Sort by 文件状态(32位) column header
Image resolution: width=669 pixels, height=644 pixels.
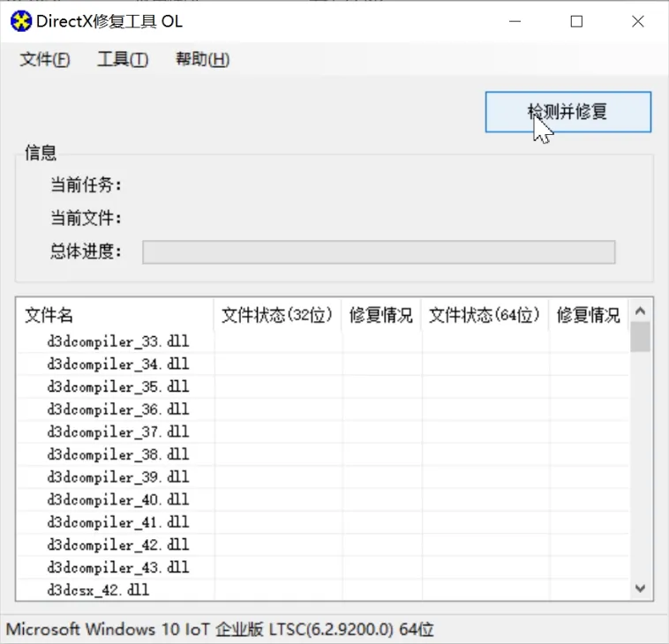277,316
